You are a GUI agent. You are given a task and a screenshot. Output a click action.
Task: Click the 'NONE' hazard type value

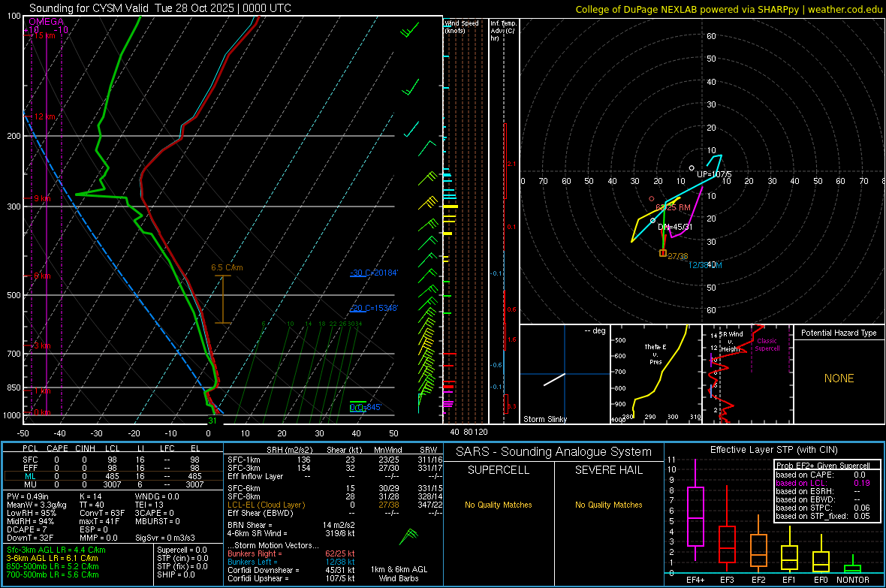[839, 378]
